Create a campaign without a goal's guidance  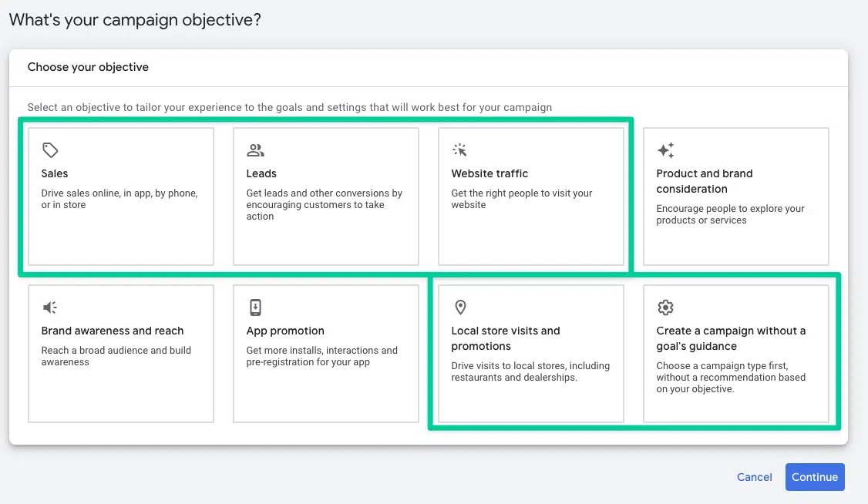pos(735,353)
